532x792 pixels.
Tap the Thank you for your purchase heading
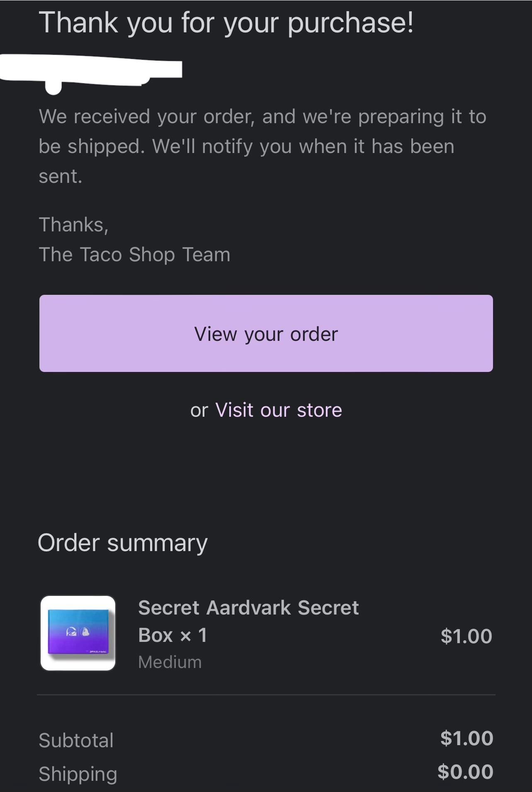[x=226, y=22]
